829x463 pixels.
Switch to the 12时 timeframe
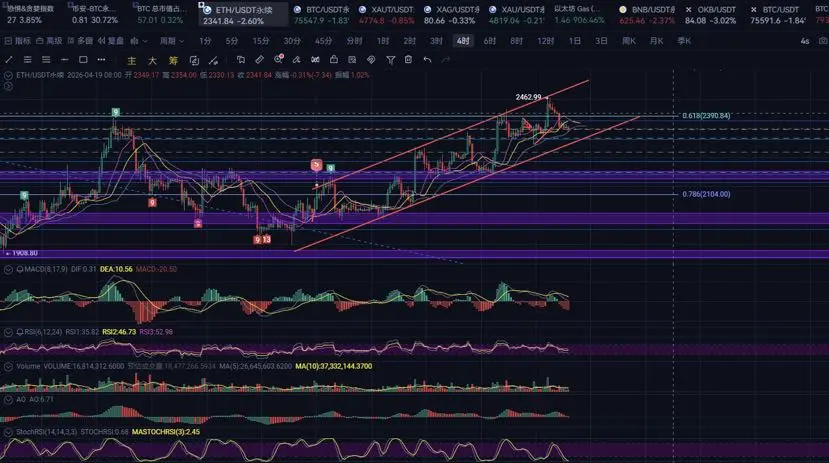[545, 41]
